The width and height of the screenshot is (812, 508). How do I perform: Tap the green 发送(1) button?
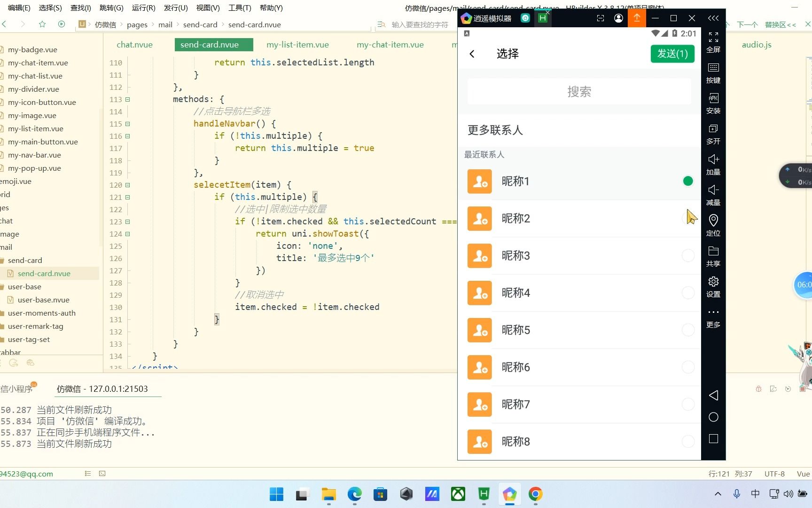click(672, 54)
